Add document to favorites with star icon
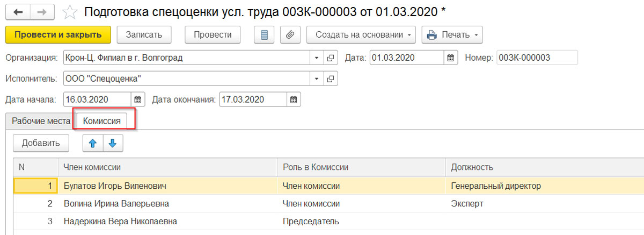Image resolution: width=644 pixels, height=235 pixels. point(70,11)
